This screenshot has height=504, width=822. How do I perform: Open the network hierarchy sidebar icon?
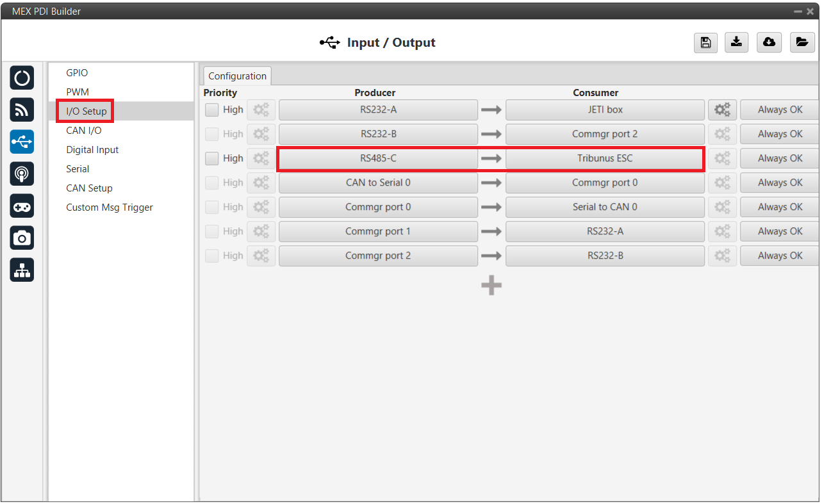22,271
